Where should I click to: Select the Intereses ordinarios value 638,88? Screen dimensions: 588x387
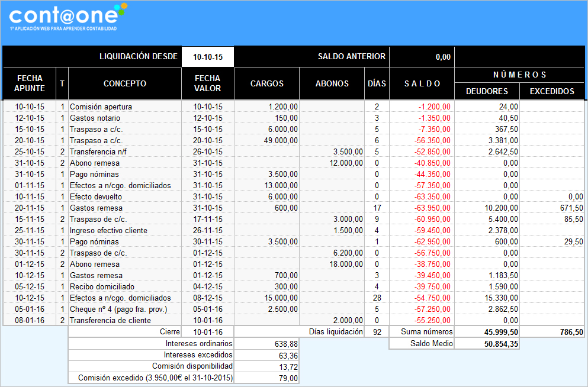(266, 344)
